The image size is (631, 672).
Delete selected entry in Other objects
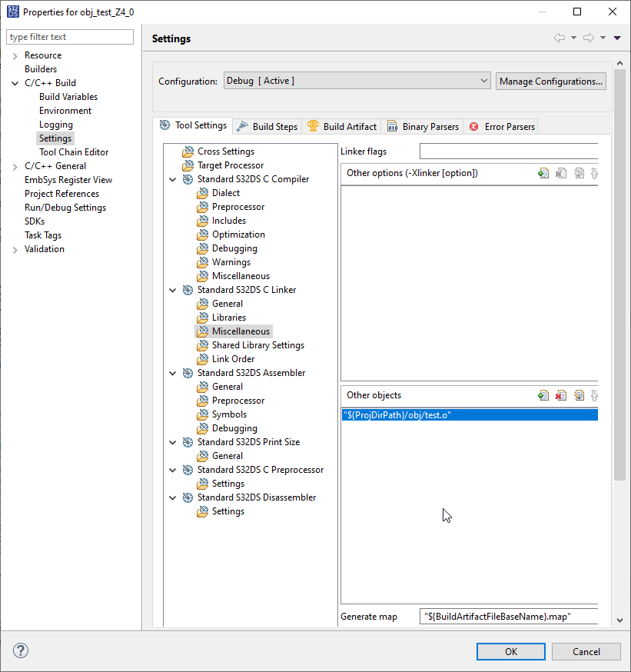561,395
